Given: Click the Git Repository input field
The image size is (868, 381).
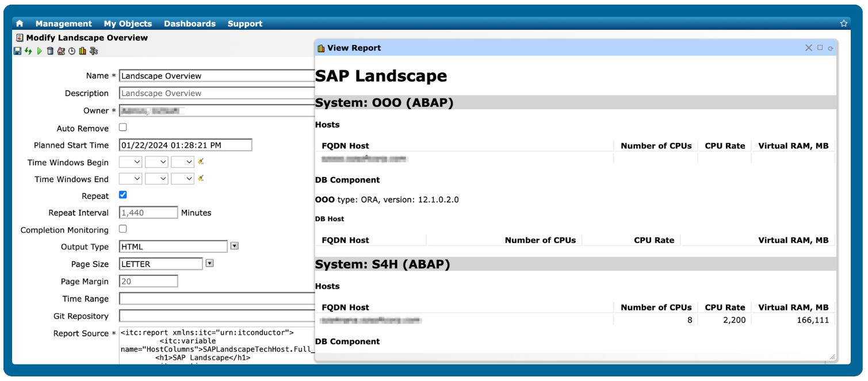Looking at the screenshot, I should 217,316.
